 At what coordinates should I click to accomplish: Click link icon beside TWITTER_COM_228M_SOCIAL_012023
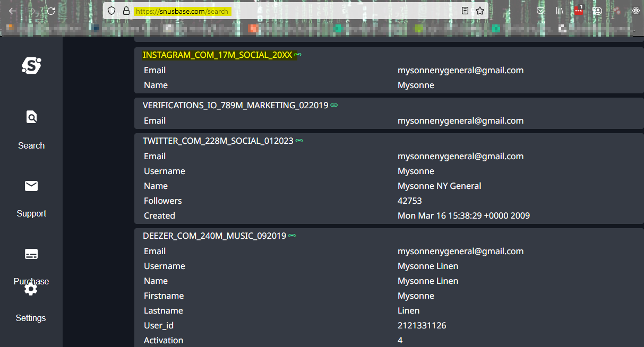click(x=299, y=141)
